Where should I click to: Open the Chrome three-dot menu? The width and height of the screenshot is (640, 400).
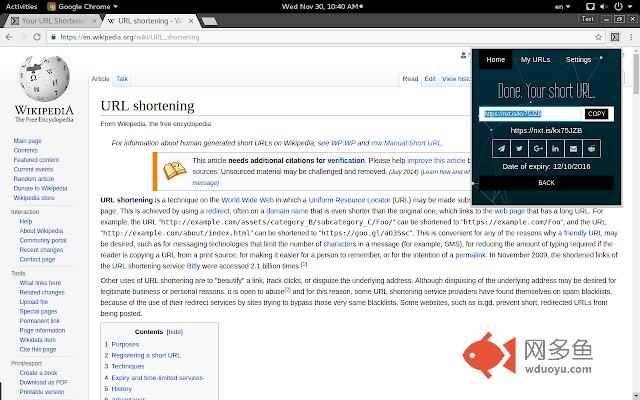click(x=631, y=37)
